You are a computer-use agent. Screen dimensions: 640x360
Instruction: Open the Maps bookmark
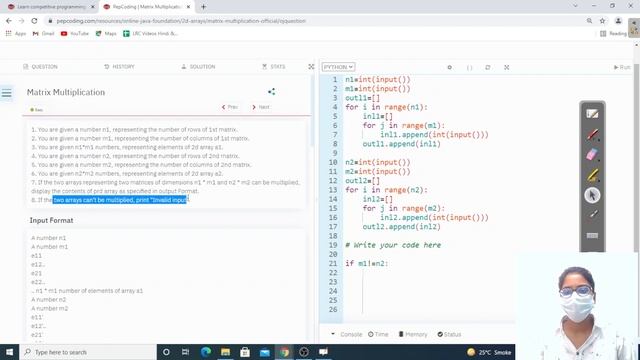tap(106, 33)
